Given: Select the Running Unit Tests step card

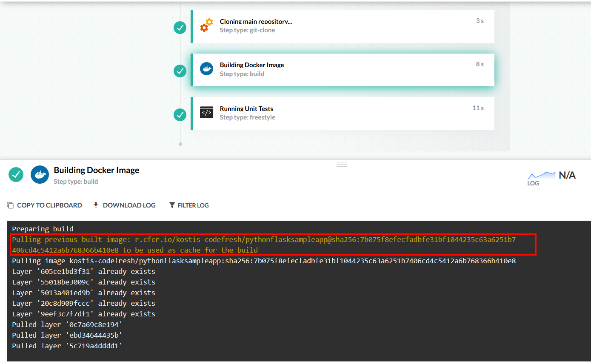Looking at the screenshot, I should click(x=343, y=114).
